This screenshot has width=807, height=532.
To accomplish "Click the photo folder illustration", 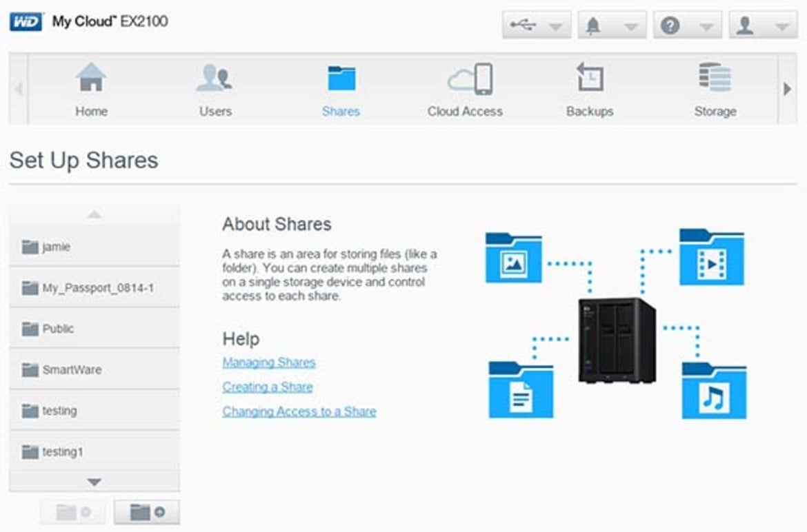I will pos(513,258).
